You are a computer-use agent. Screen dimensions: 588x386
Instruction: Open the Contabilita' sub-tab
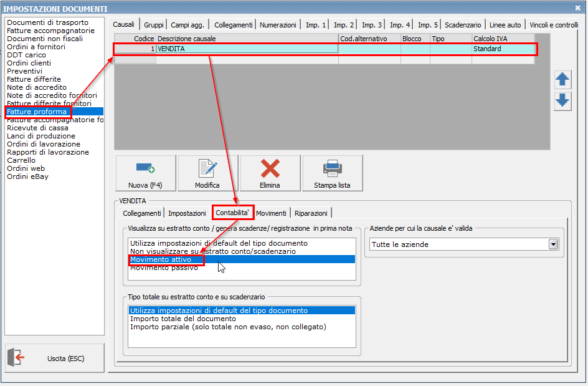(x=232, y=213)
